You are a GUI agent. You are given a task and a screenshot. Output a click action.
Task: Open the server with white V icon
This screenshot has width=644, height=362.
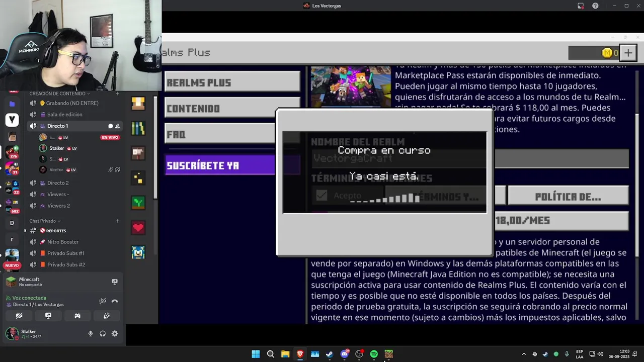click(12, 120)
